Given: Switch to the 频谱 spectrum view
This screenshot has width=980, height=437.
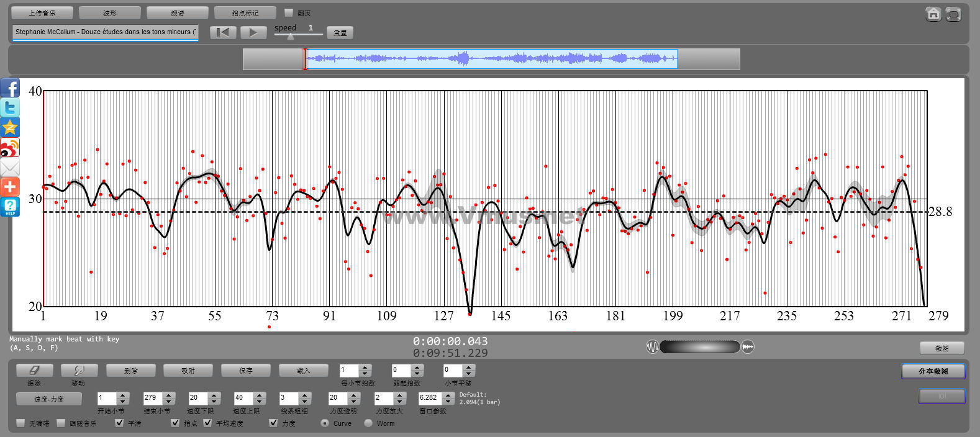Looking at the screenshot, I should 178,13.
